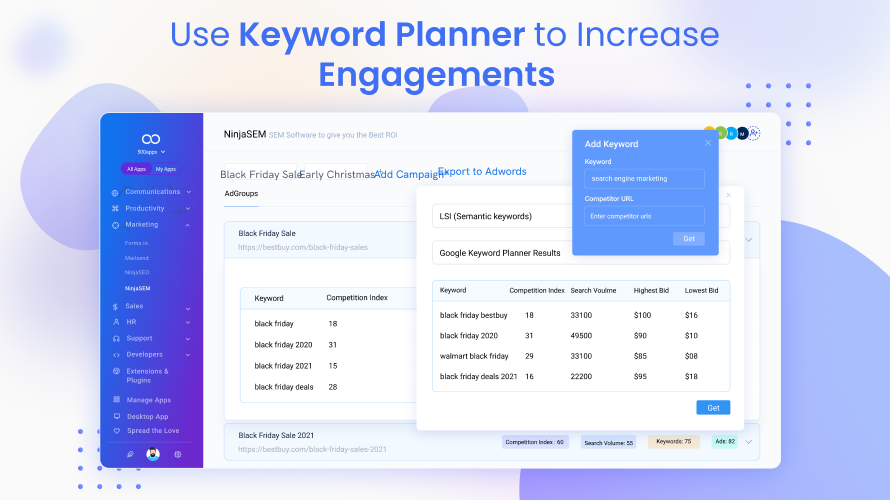Click the Sales dollar icon

(x=115, y=306)
